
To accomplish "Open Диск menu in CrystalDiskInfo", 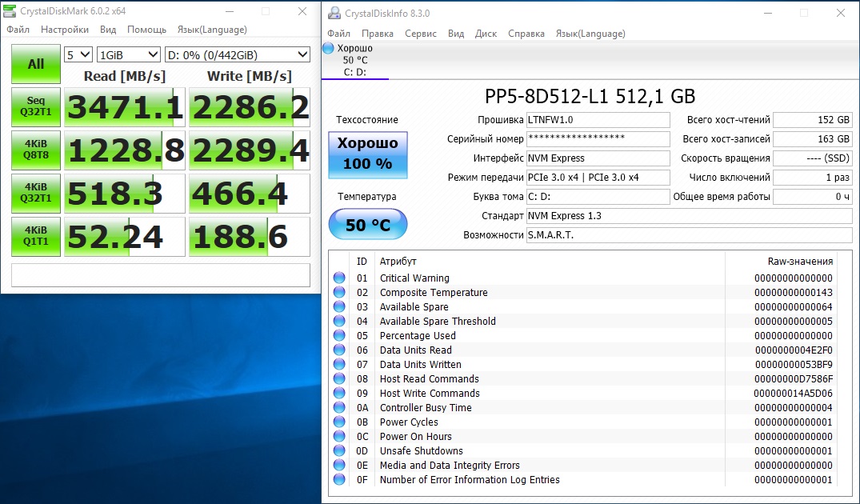I will (486, 34).
